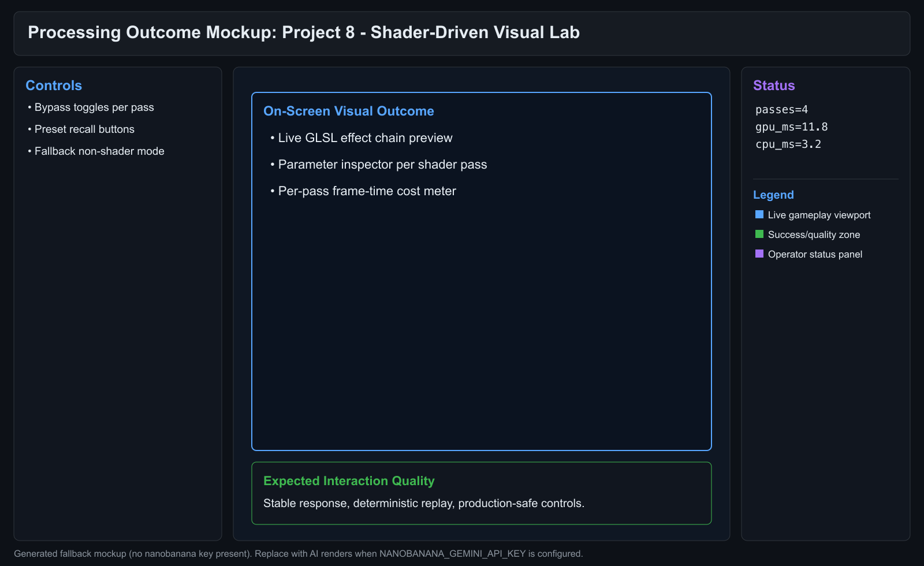Select the Expected Interaction Quality section header
This screenshot has width=924, height=566.
coord(349,481)
